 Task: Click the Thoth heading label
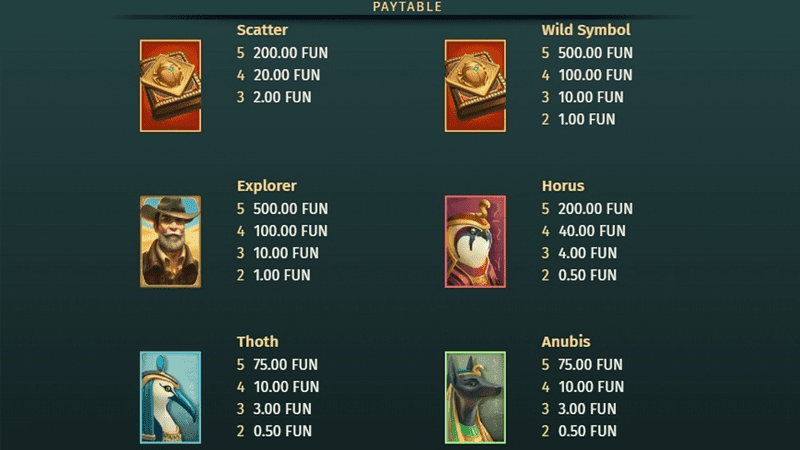pos(258,342)
